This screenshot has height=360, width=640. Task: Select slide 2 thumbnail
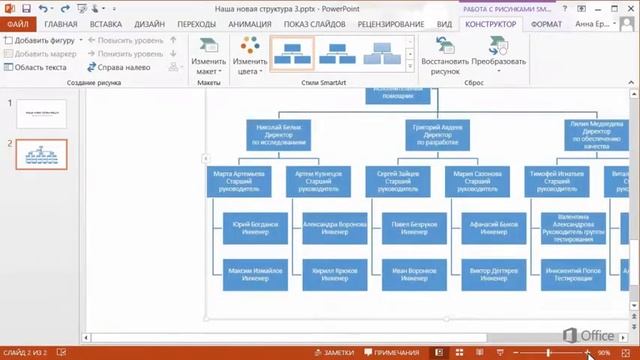click(41, 155)
